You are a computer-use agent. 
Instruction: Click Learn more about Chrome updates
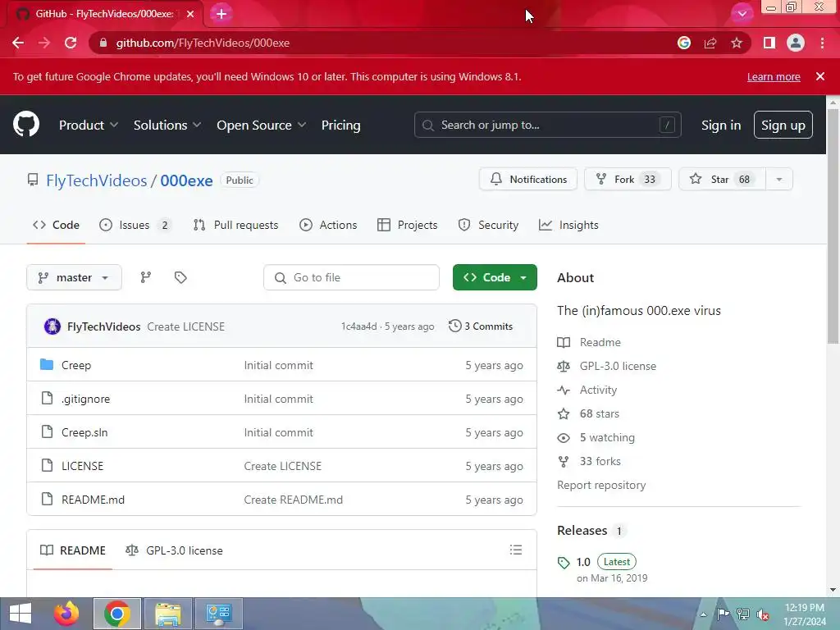(774, 76)
